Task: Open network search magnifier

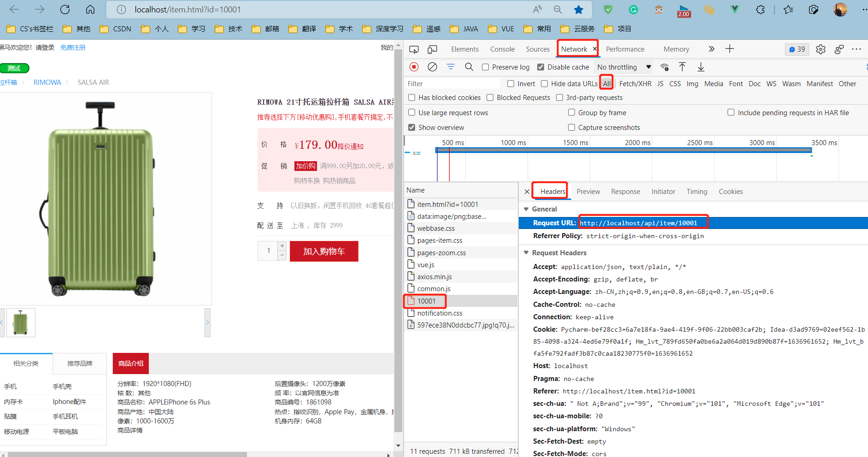Action: pos(469,67)
